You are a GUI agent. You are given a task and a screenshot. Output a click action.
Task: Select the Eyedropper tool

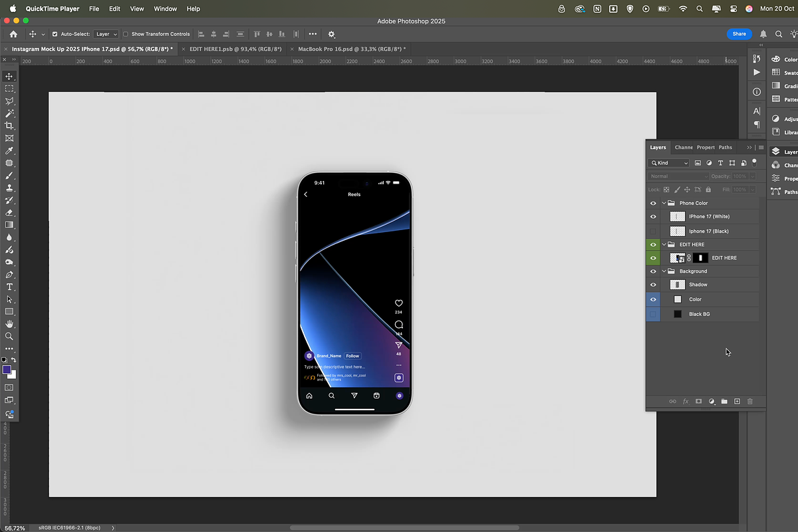(x=9, y=151)
